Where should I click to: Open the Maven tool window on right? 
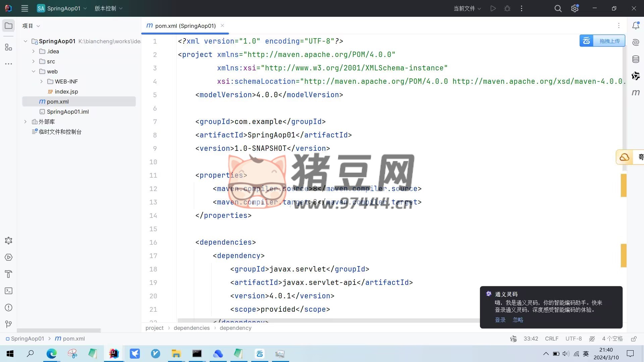(x=636, y=93)
